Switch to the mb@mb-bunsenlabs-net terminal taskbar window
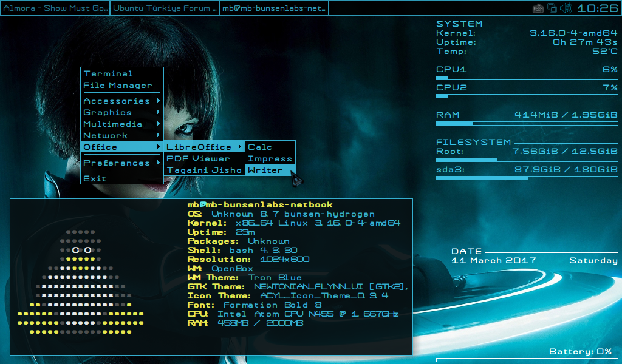The width and height of the screenshot is (622, 364). [274, 8]
